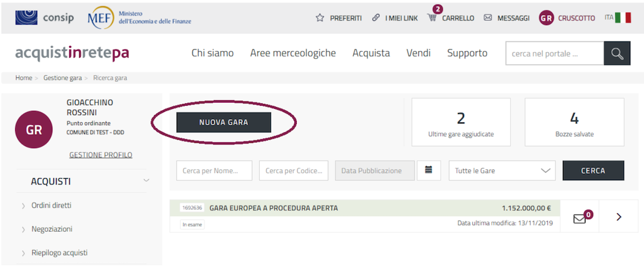Click the Italian flag language icon
The image size is (644, 272).
(623, 18)
